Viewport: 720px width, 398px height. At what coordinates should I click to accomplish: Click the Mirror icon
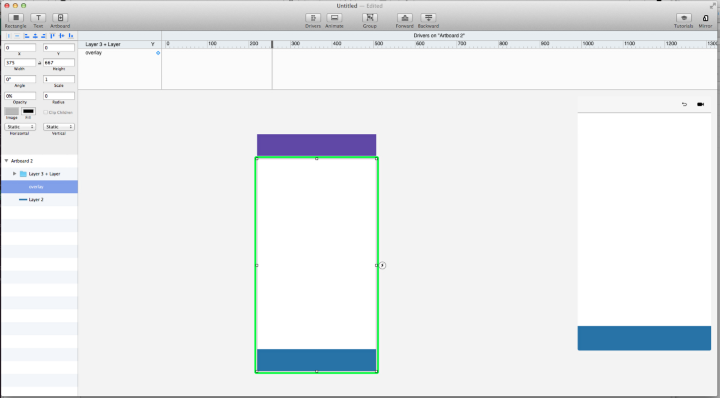point(705,18)
